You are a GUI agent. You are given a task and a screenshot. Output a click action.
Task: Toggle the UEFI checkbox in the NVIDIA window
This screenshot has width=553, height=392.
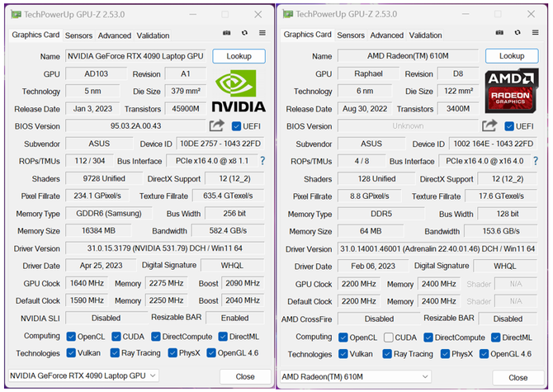coord(236,126)
